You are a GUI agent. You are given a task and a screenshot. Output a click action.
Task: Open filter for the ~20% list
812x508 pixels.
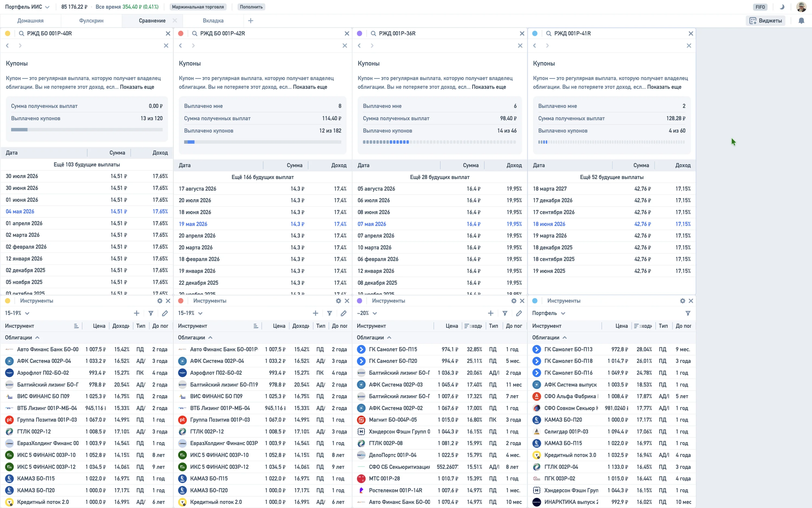pos(505,313)
